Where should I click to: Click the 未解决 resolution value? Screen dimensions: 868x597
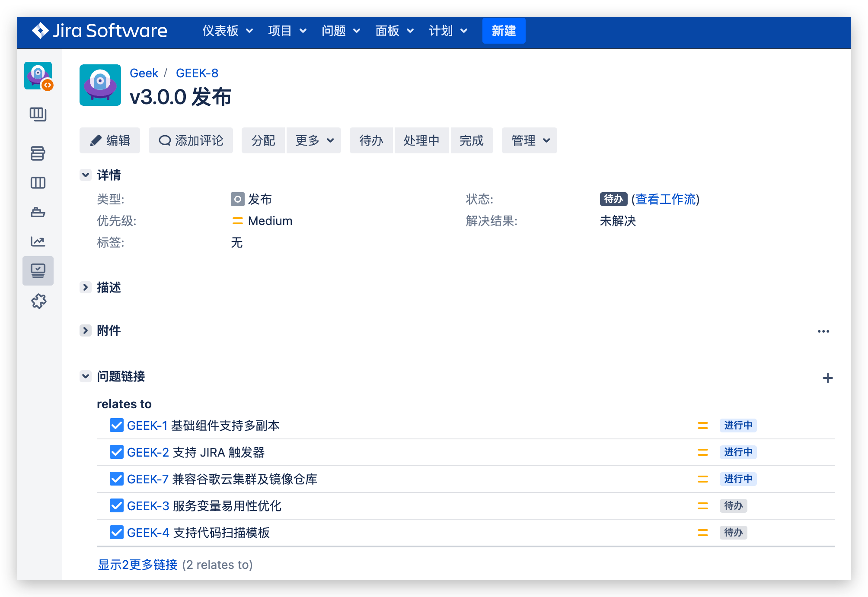[618, 221]
